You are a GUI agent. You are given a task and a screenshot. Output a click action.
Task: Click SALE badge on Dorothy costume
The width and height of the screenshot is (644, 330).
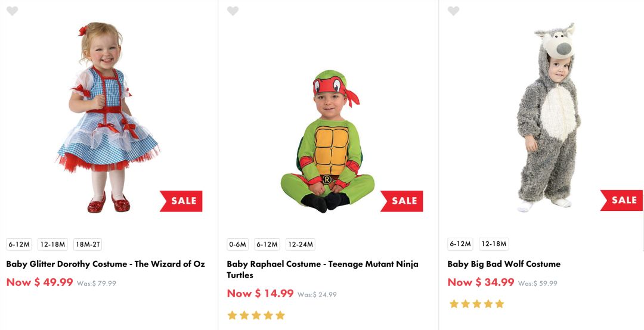[182, 201]
